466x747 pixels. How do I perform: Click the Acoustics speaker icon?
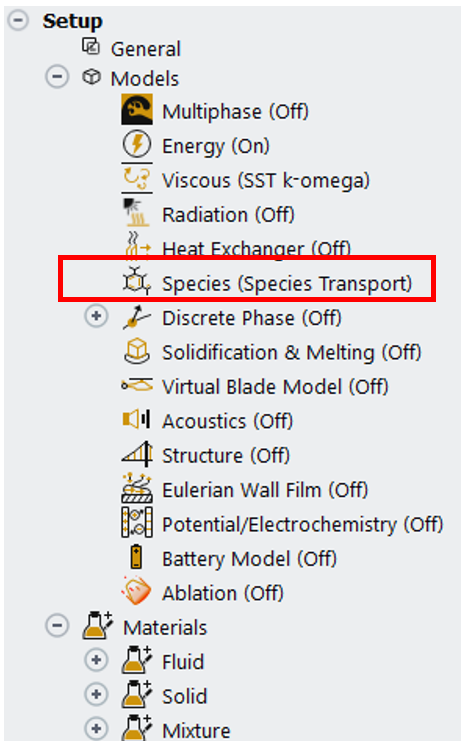click(x=137, y=419)
